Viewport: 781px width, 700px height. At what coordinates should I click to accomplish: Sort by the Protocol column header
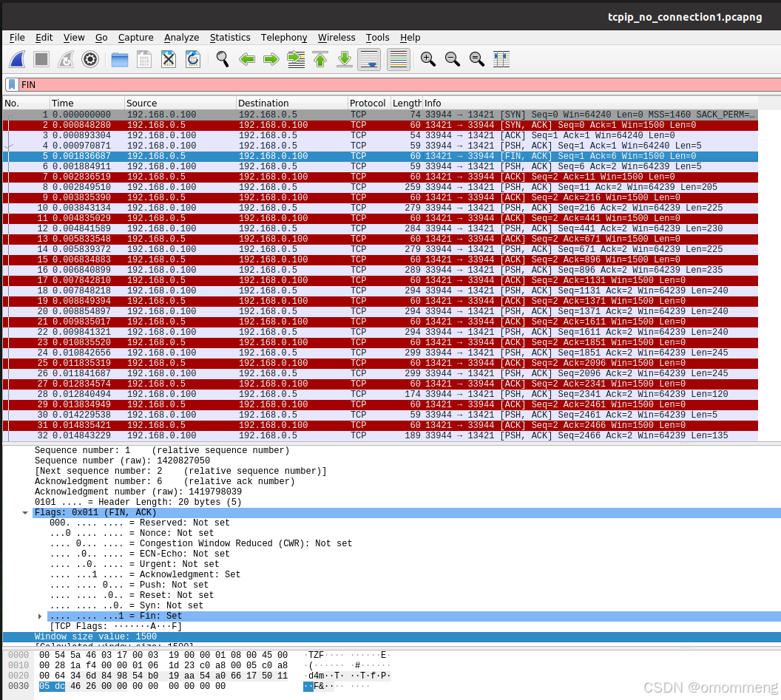pyautogui.click(x=368, y=103)
